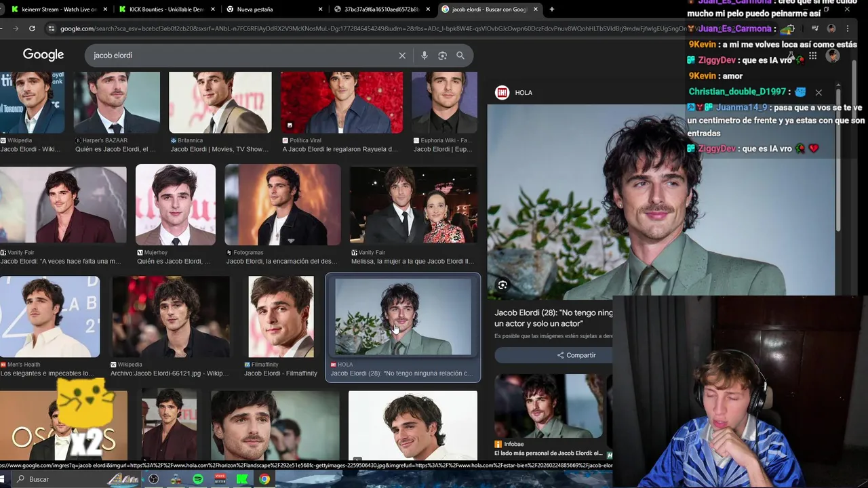Open Política Viral Rayuela result
868x488 pixels.
tap(340, 145)
